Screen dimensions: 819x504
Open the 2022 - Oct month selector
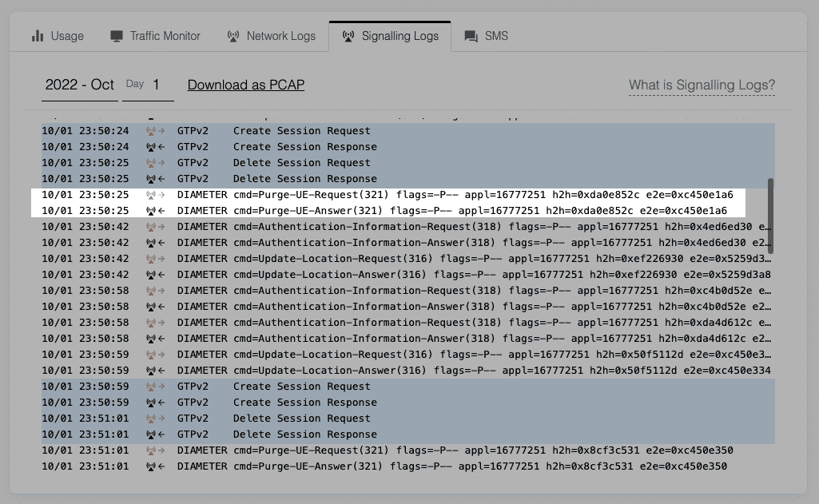coord(79,85)
